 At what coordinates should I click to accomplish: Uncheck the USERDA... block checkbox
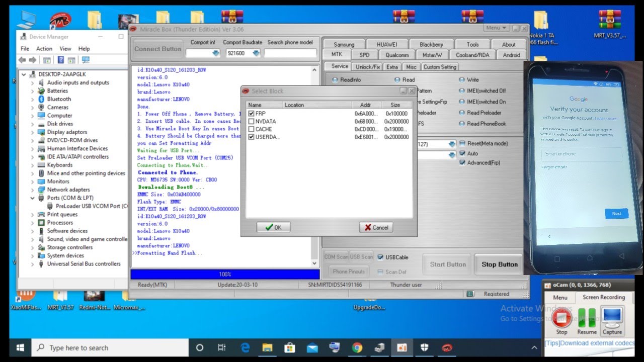coord(251,137)
